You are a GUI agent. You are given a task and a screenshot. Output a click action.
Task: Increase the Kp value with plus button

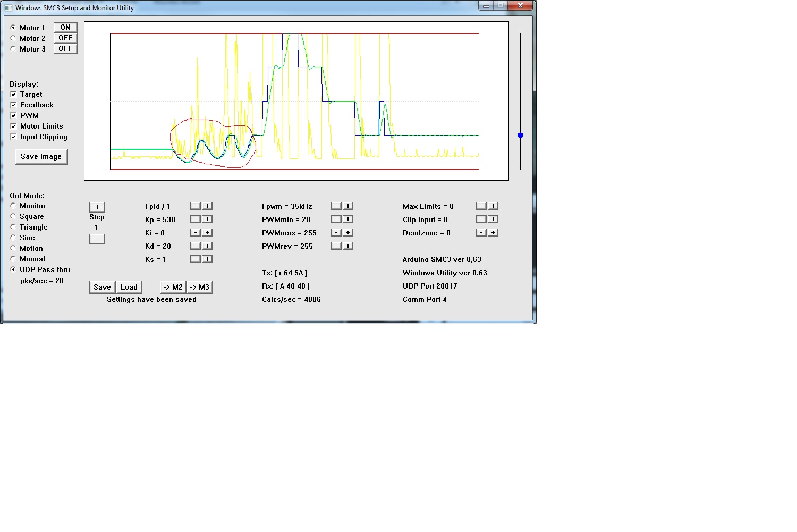click(207, 219)
